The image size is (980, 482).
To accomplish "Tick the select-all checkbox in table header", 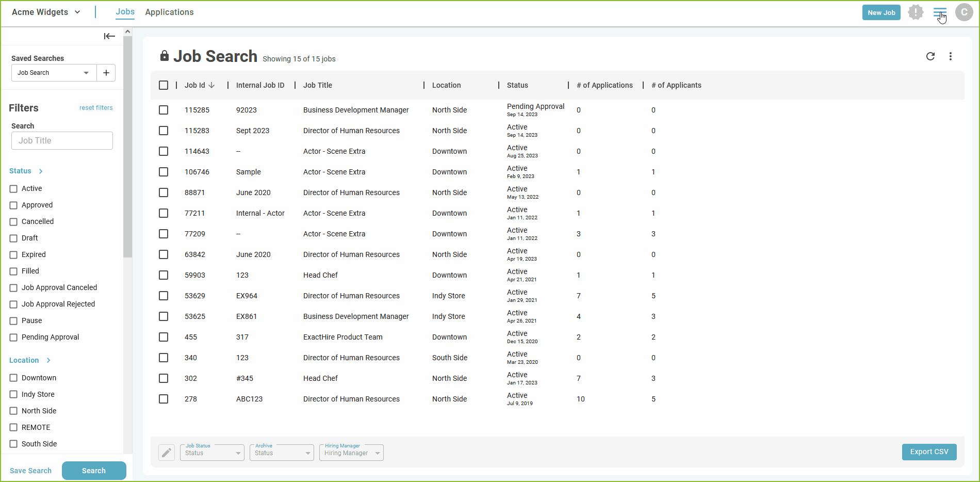I will 164,85.
